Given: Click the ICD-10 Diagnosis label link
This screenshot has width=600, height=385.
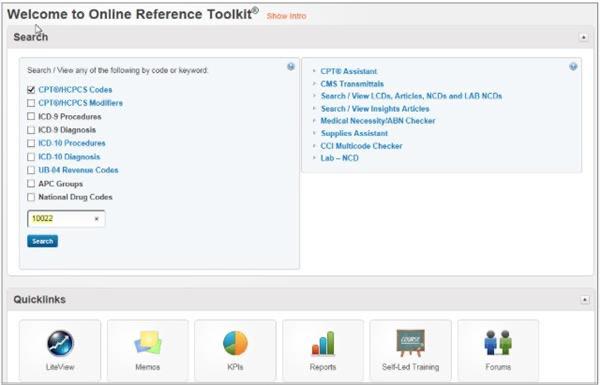Looking at the screenshot, I should (69, 157).
